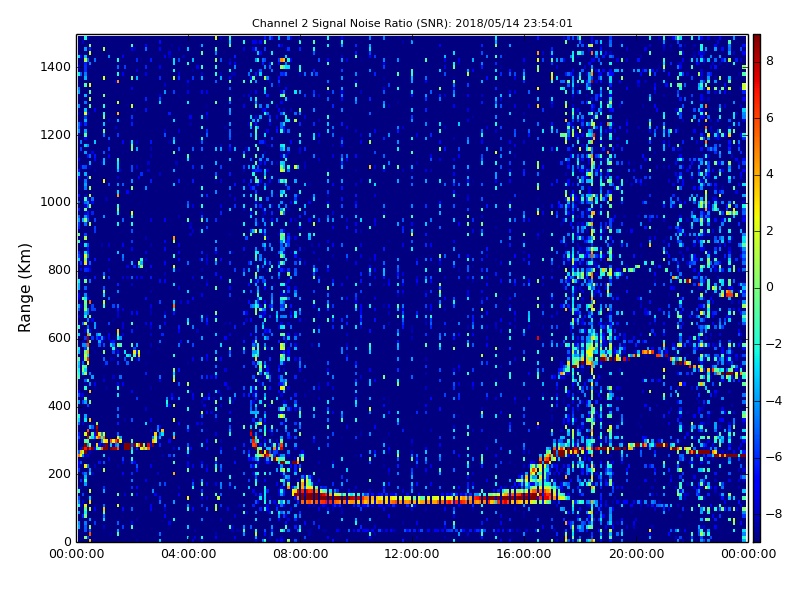This screenshot has width=800, height=600.
Task: Click the 20:00:00 time axis label
Action: point(636,554)
